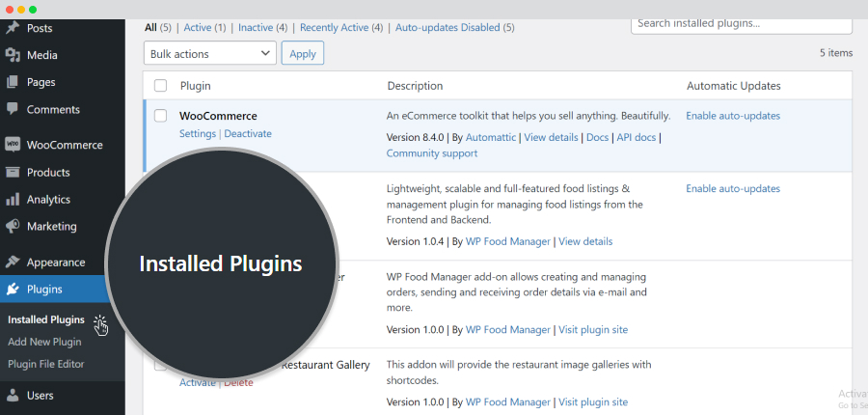
Task: Click the WooCommerce plugin name
Action: (218, 116)
